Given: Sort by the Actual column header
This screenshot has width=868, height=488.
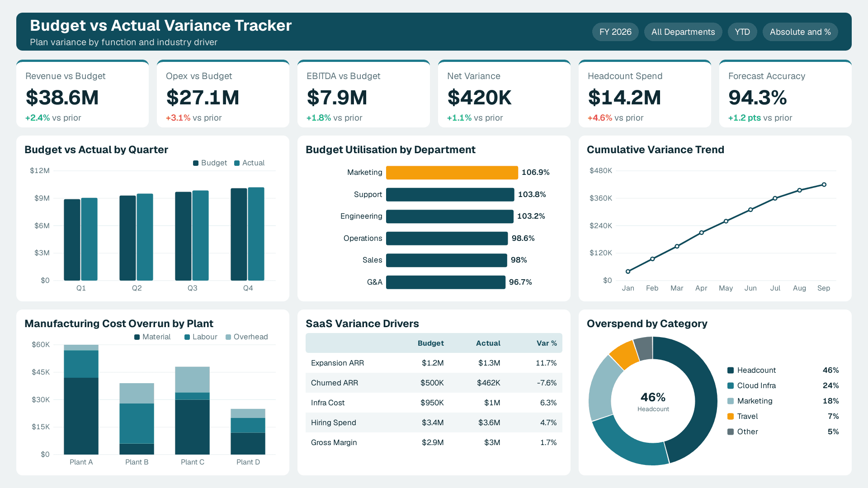Looking at the screenshot, I should click(488, 343).
